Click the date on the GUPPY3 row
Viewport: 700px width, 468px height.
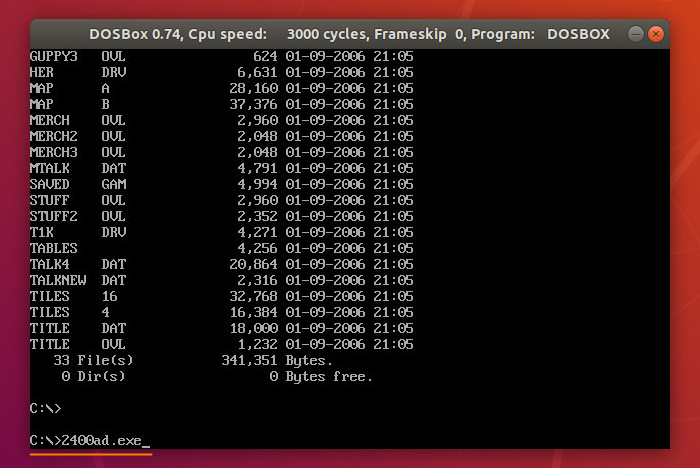pyautogui.click(x=325, y=56)
